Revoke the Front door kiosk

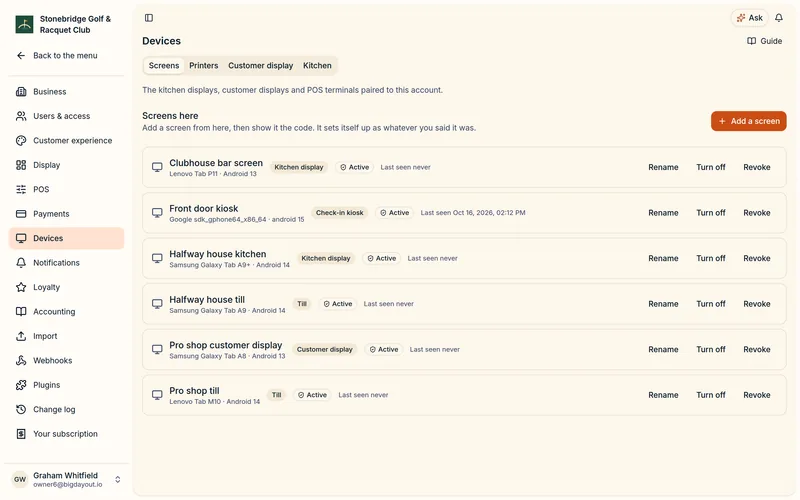[x=757, y=213]
